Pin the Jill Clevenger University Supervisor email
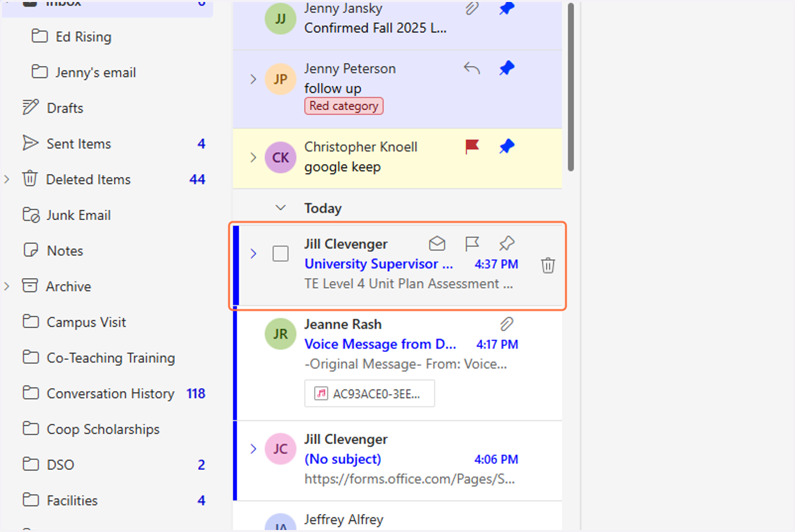Viewport: 795px width, 532px height. 507,244
